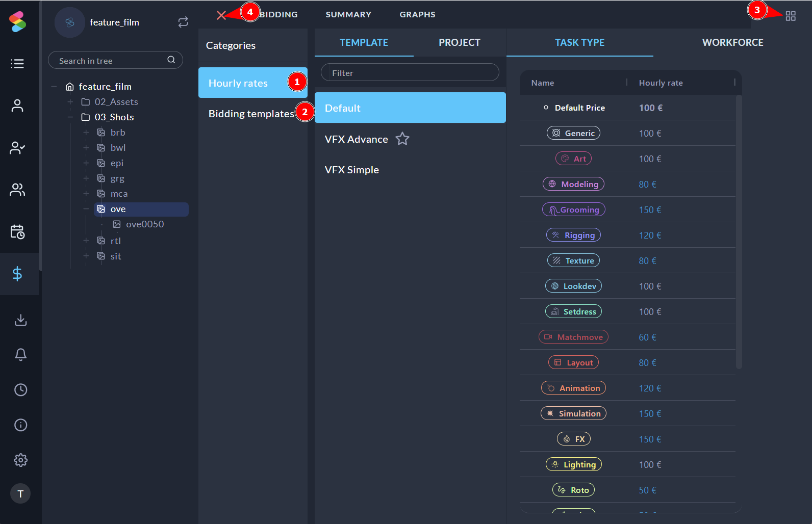Expand the 02_Assets folder
The image size is (812, 524).
pos(70,102)
